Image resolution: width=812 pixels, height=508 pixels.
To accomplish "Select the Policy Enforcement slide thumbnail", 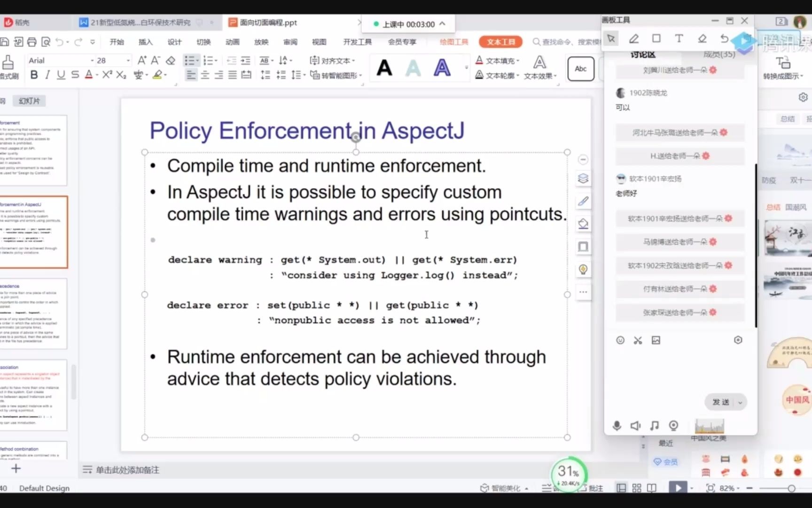I will pos(33,232).
